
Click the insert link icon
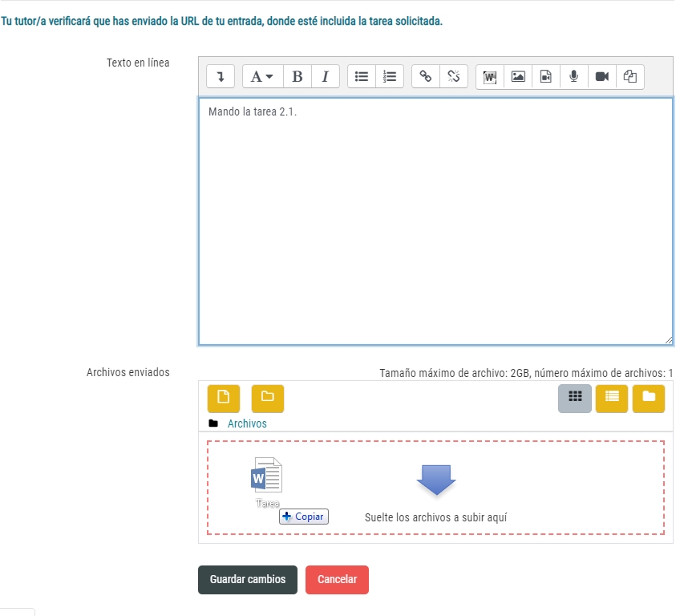coord(426,76)
